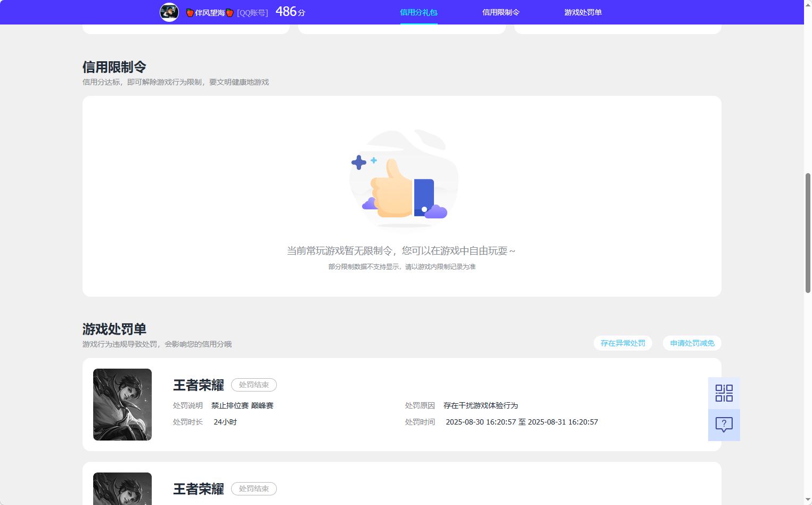
Task: Click the [QQ账号] account label
Action: pyautogui.click(x=252, y=12)
